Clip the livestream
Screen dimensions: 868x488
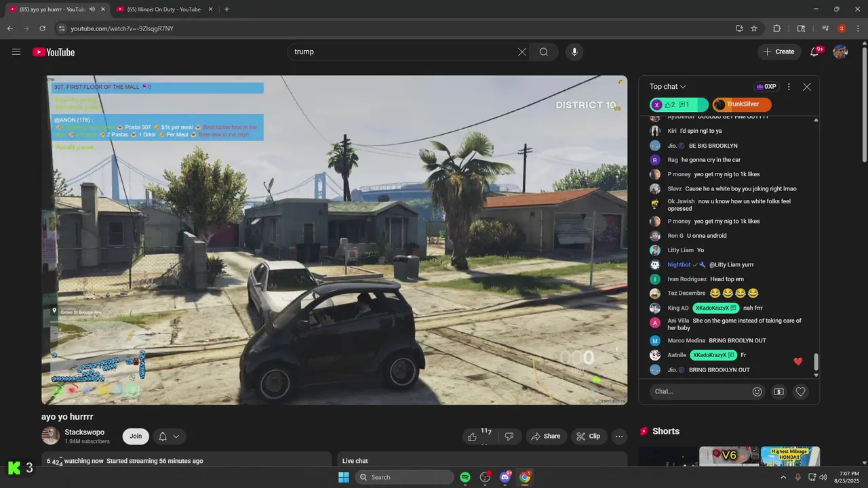(589, 436)
